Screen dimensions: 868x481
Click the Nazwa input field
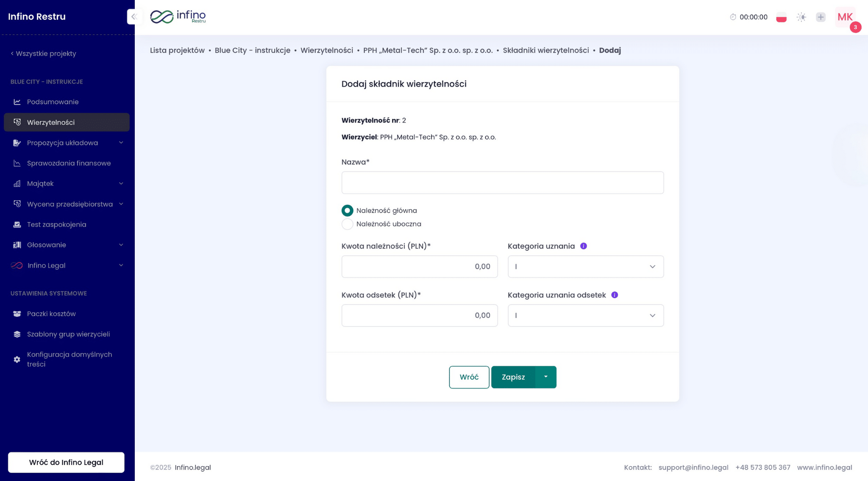pos(502,183)
